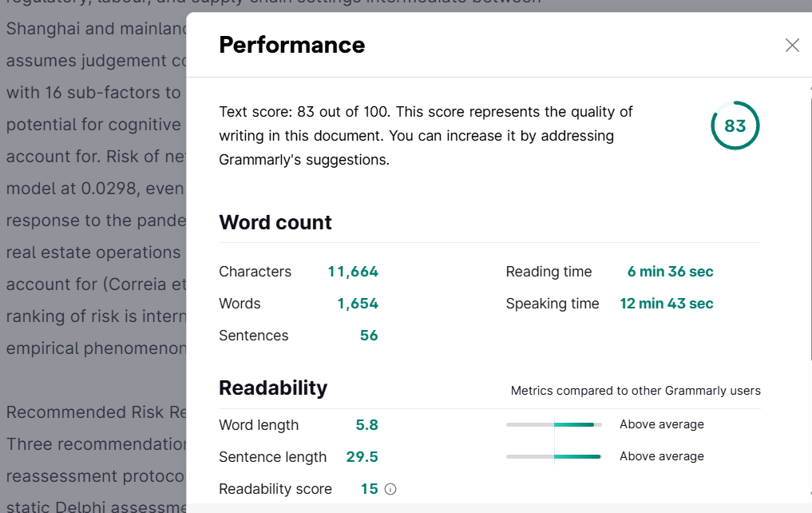
Task: Select the Words count value 1,654
Action: (x=358, y=304)
